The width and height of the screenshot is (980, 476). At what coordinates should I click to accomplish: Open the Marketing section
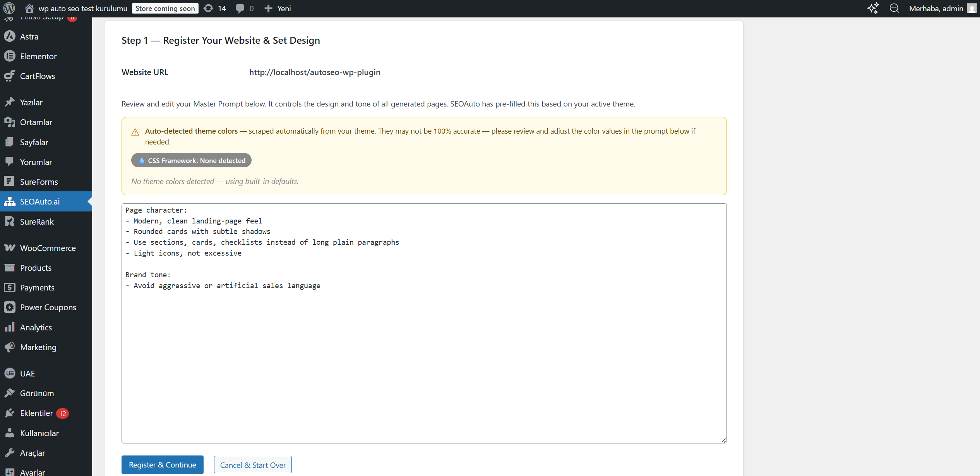click(x=38, y=347)
